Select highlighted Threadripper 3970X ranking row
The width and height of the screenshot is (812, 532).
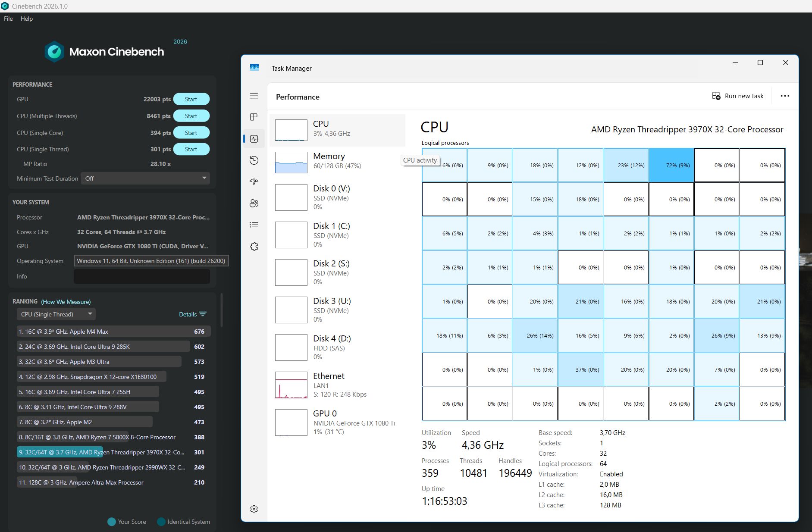[114, 452]
